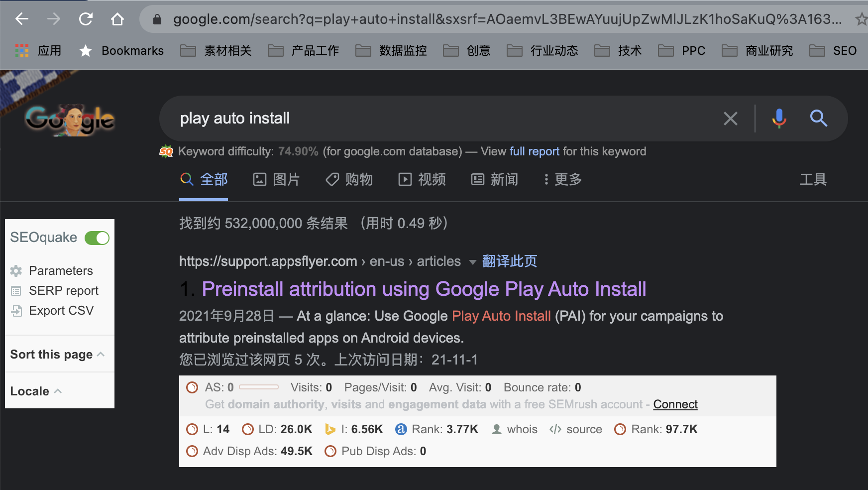
Task: Open the 应用 apps shortcut
Action: (38, 50)
